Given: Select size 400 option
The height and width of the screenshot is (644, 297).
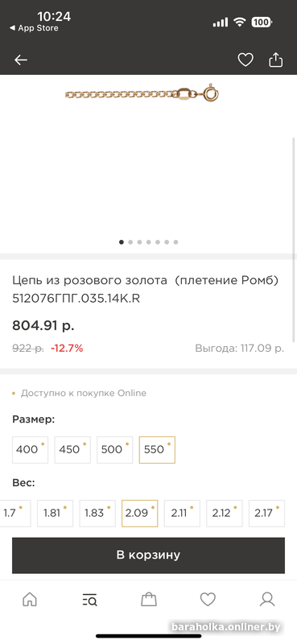Looking at the screenshot, I should pyautogui.click(x=30, y=450).
